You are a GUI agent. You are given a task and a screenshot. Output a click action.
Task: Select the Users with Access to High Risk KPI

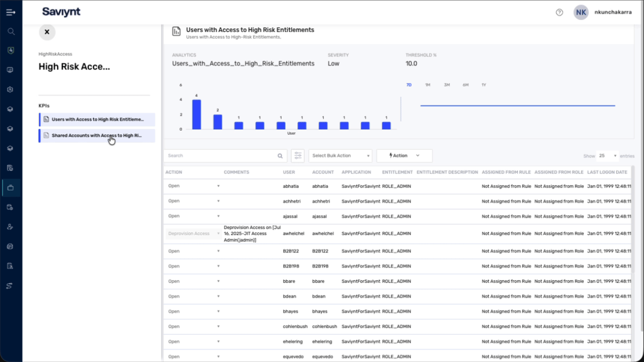[x=97, y=120]
